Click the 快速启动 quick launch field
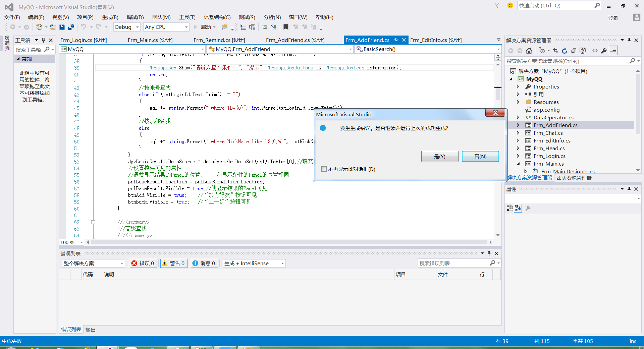The image size is (644, 349). pos(559,5)
